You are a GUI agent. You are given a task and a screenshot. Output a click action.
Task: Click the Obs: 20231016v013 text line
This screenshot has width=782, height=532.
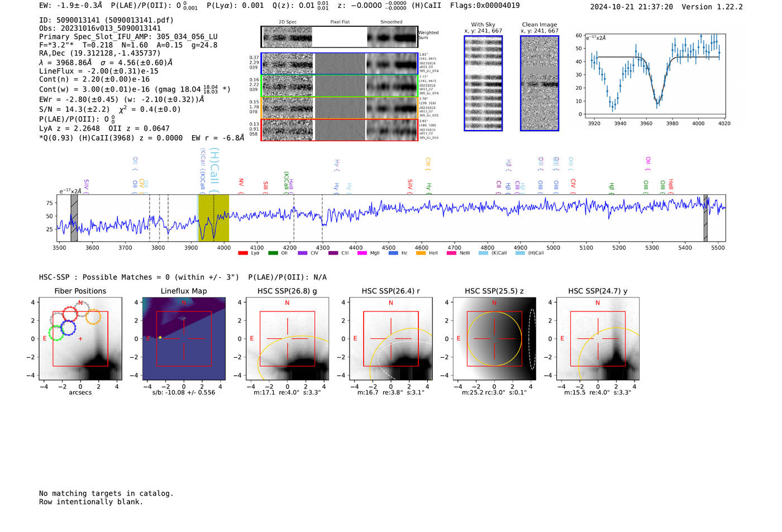pos(100,28)
